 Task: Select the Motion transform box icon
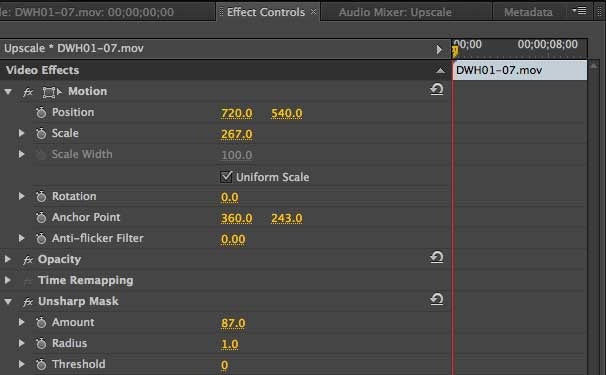pos(52,92)
